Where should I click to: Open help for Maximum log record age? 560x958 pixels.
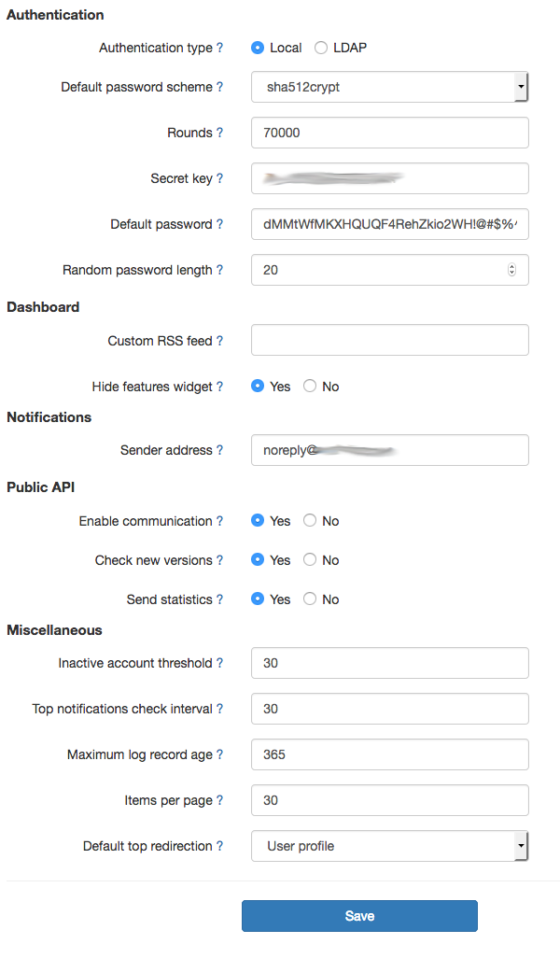(220, 754)
